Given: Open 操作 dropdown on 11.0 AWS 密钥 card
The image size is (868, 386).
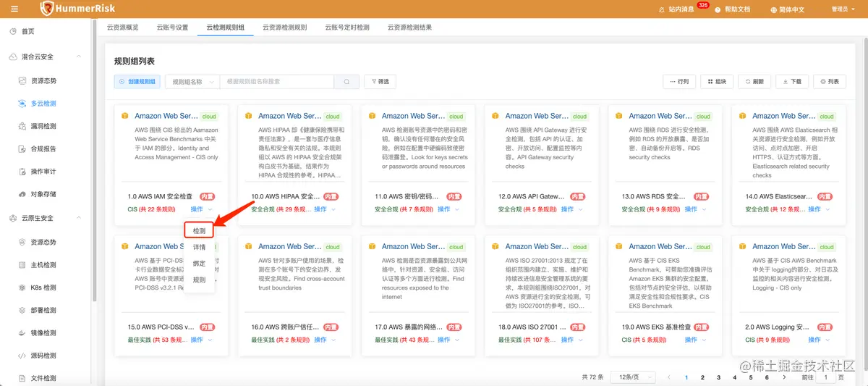Looking at the screenshot, I should point(448,209).
